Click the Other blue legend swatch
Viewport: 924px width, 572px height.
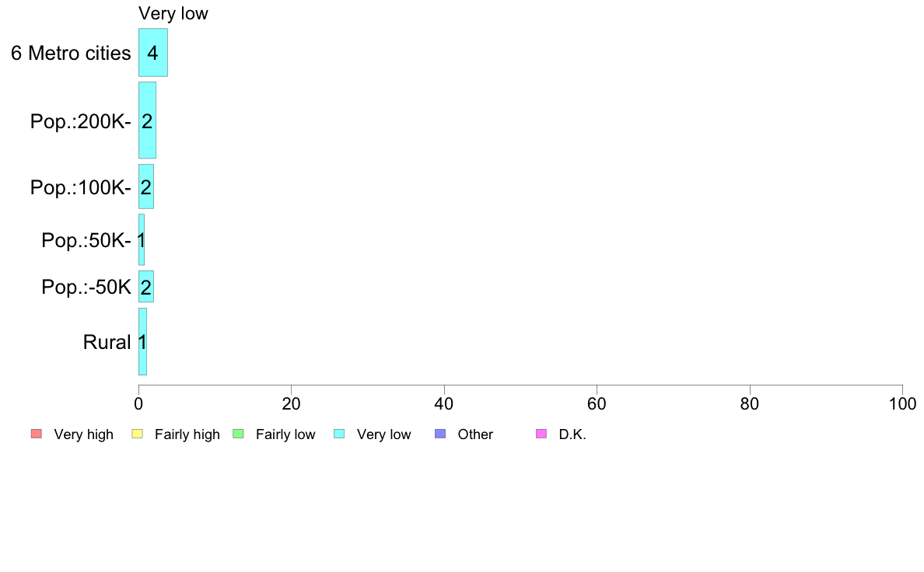pyautogui.click(x=439, y=434)
